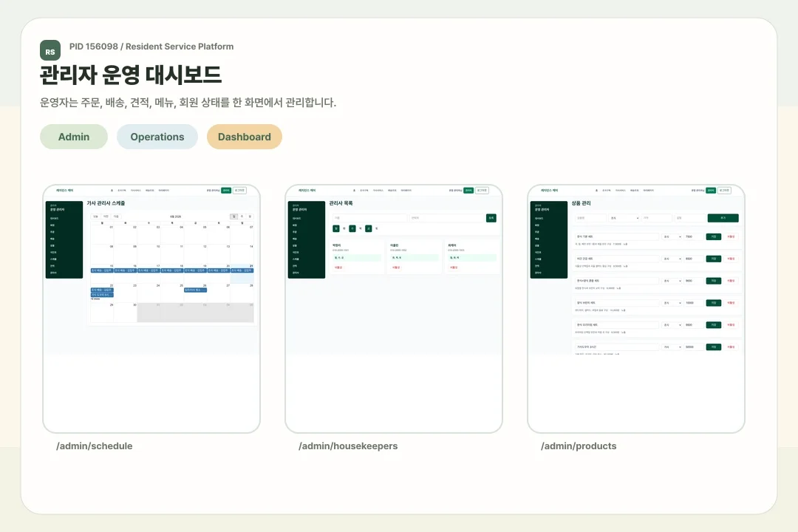The image size is (798, 532).
Task: Toggle second green weekday chip in housekeepers preview
Action: [x=352, y=228]
